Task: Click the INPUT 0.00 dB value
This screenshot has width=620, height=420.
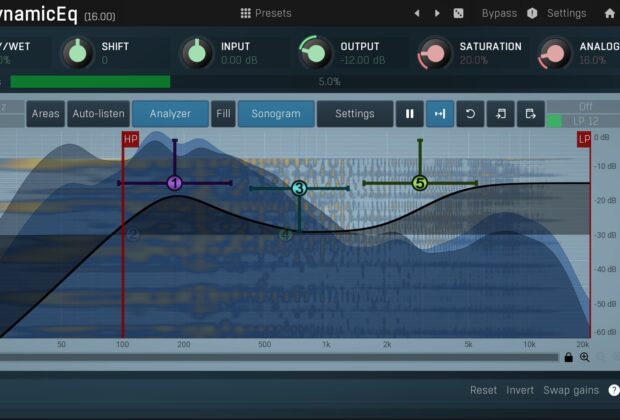Action: [x=239, y=60]
